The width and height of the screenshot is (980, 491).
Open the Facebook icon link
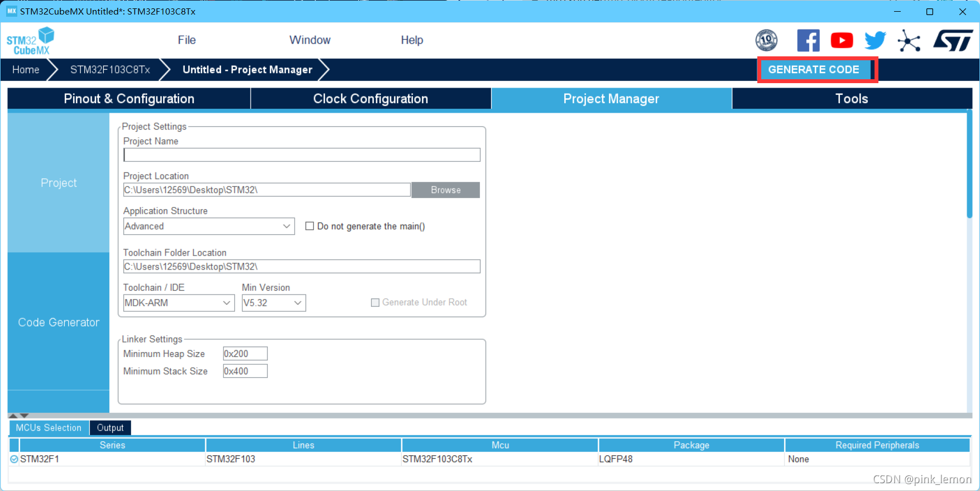click(808, 40)
